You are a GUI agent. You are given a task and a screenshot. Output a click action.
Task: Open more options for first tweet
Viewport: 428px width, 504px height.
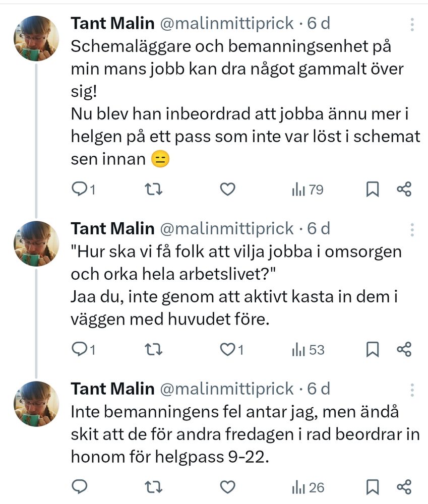click(x=412, y=24)
